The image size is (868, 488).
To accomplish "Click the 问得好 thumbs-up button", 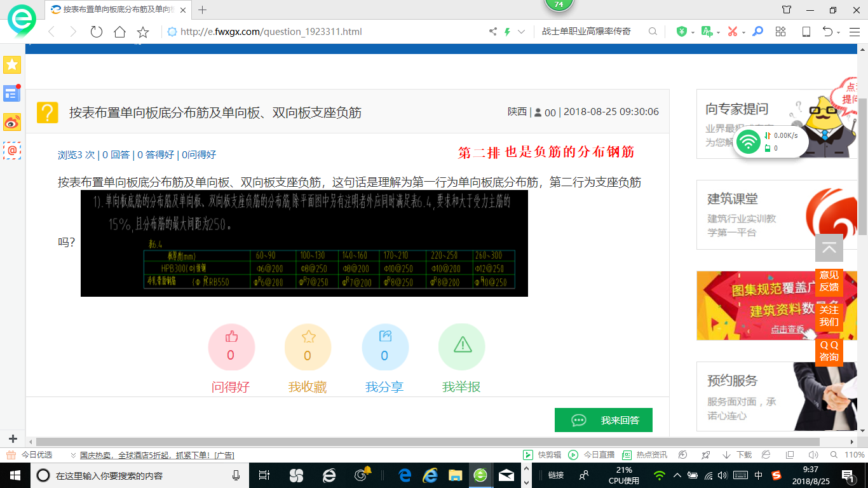I will [231, 347].
